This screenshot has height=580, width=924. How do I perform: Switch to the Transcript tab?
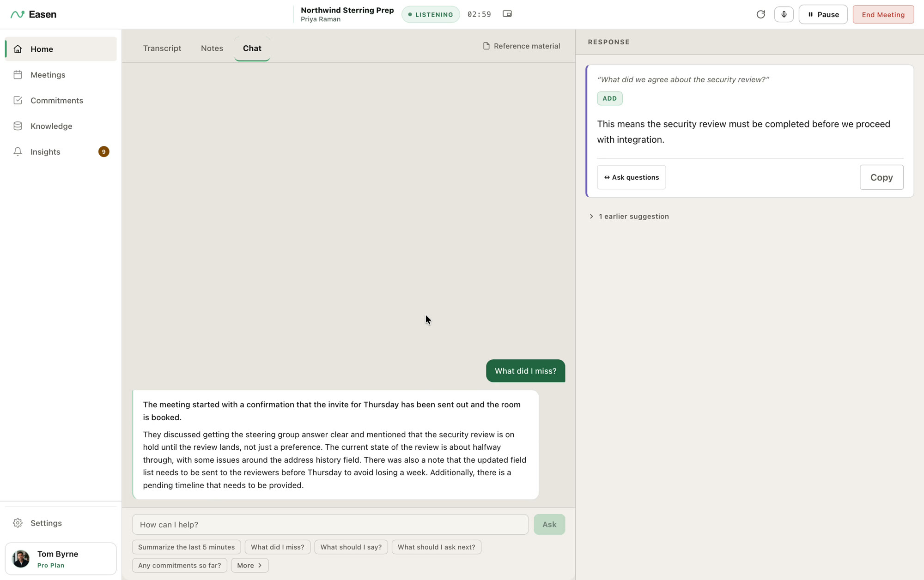click(x=162, y=48)
